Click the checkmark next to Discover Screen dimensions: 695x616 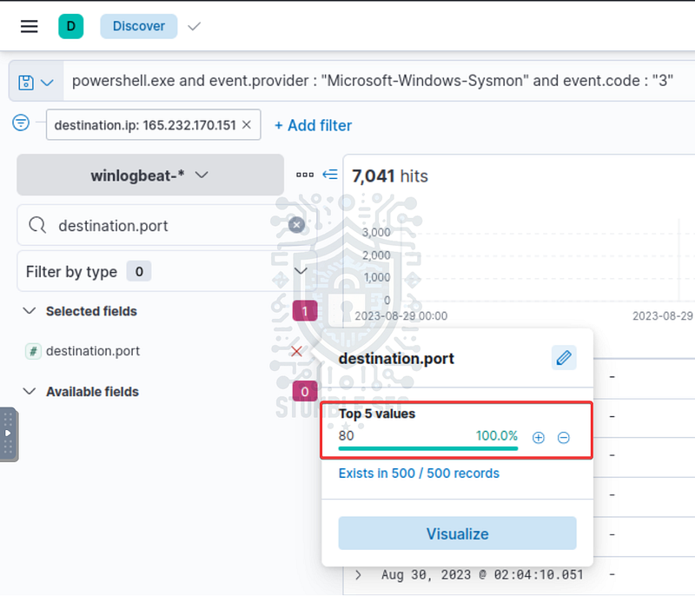tap(194, 27)
